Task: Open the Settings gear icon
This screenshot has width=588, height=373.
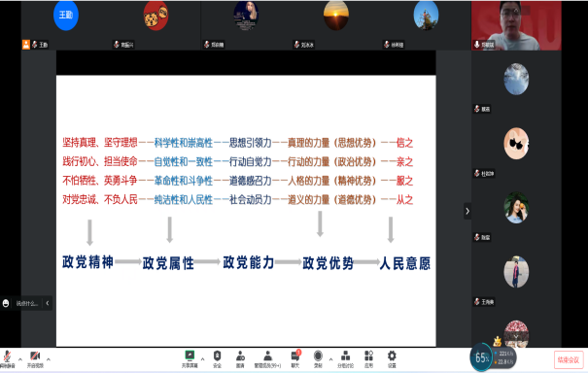Action: pos(392,358)
